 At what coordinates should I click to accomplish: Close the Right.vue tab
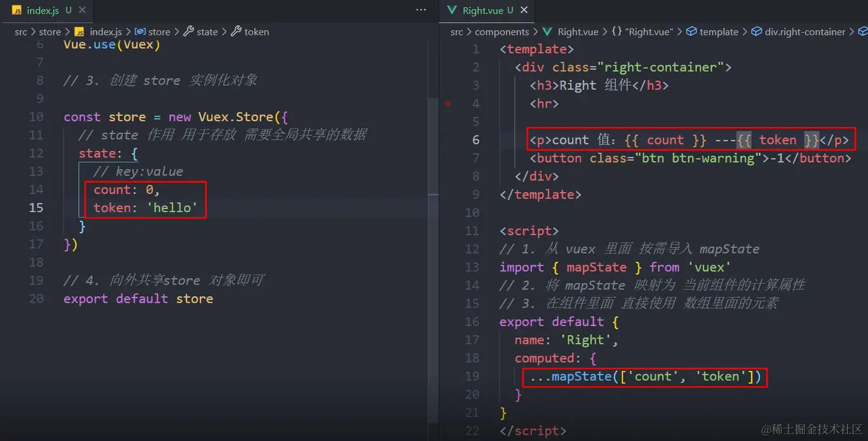tap(524, 10)
